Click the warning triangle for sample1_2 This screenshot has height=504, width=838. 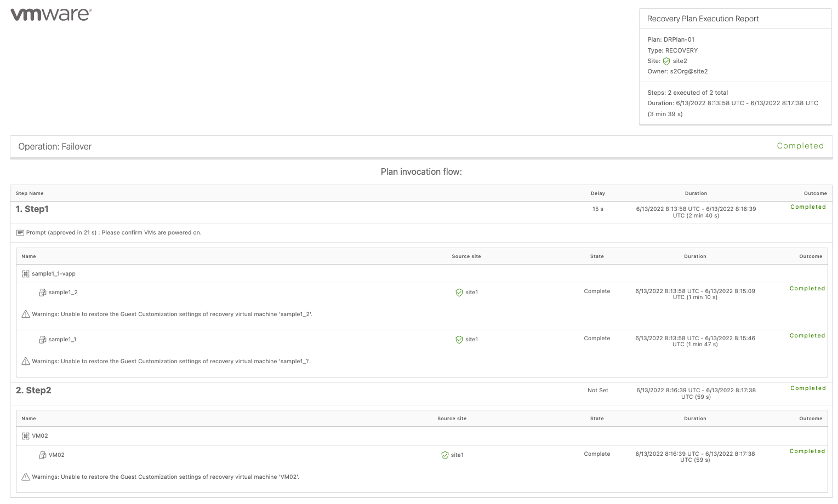25,314
